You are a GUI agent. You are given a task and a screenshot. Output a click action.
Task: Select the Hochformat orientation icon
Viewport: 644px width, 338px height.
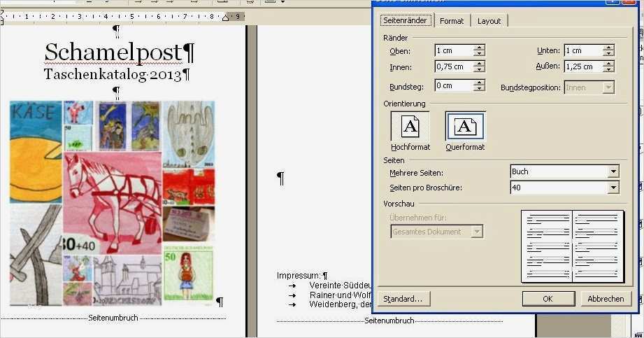tap(410, 126)
